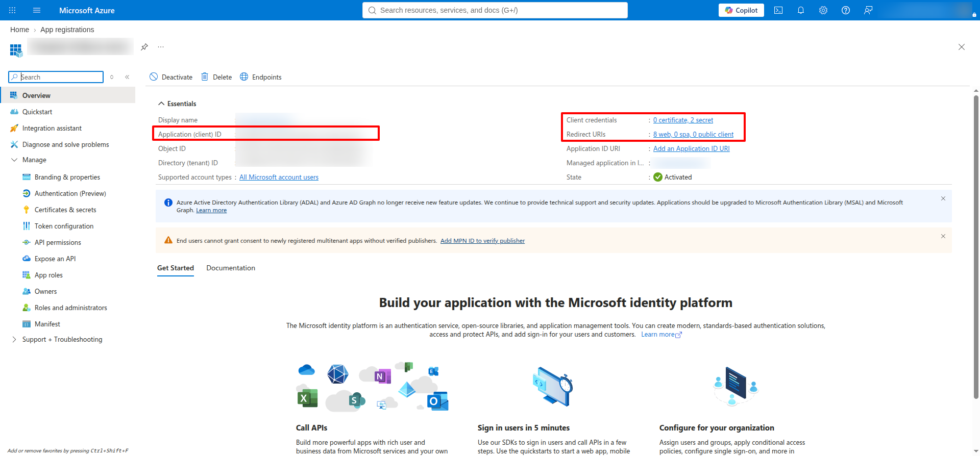
Task: Open the ellipsis more options
Action: tap(161, 47)
